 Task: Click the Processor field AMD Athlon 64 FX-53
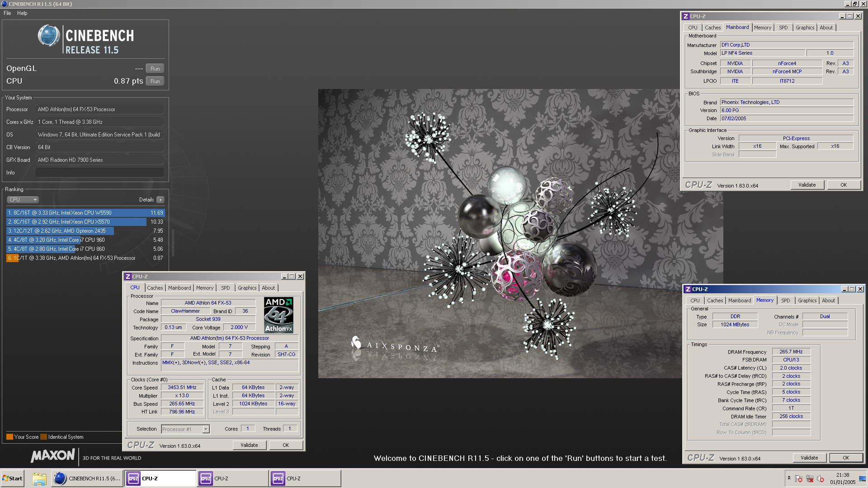coord(100,109)
